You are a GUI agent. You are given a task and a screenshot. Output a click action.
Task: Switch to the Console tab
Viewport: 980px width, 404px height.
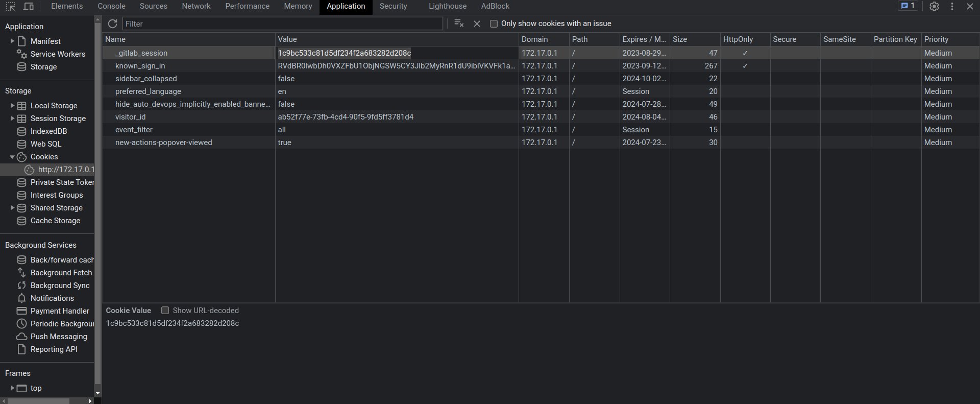pyautogui.click(x=111, y=7)
